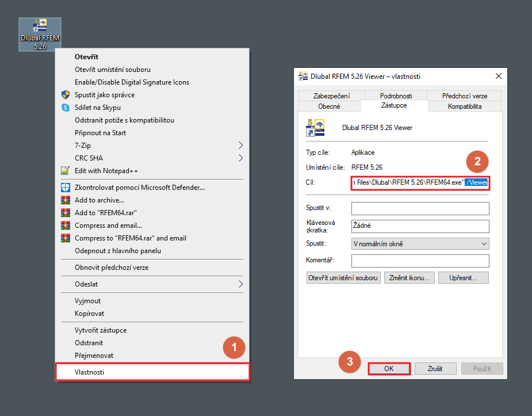This screenshot has width=532, height=416.
Task: Click the Notepad++ icon in context menu
Action: (66, 171)
